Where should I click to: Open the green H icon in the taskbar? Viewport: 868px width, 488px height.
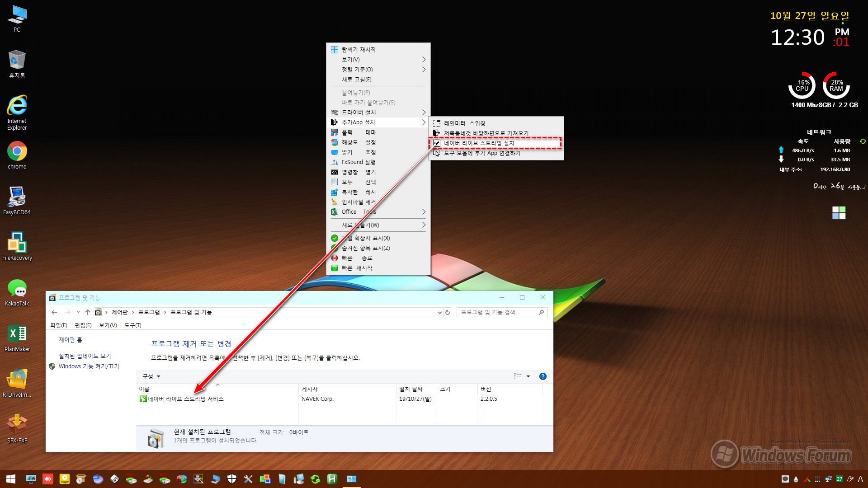click(x=332, y=479)
